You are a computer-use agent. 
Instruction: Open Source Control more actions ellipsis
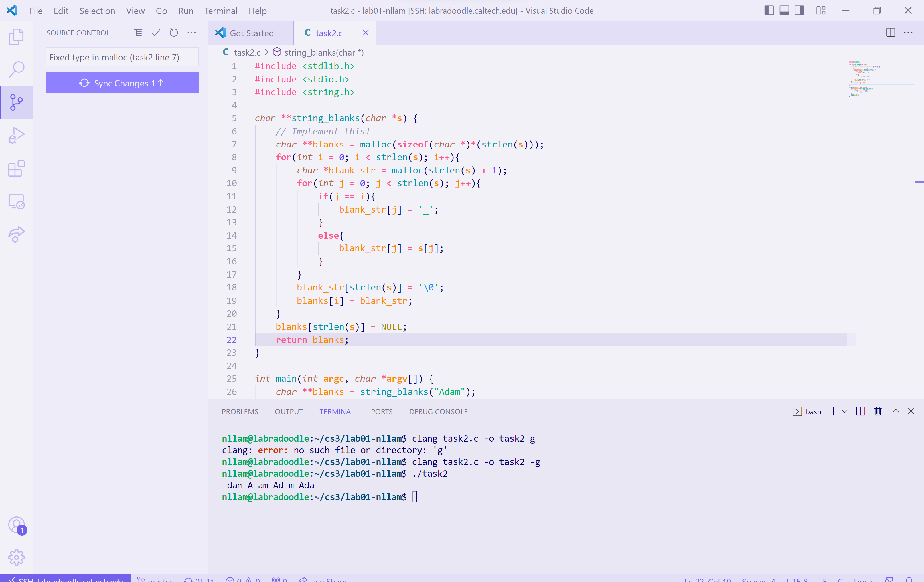click(191, 33)
